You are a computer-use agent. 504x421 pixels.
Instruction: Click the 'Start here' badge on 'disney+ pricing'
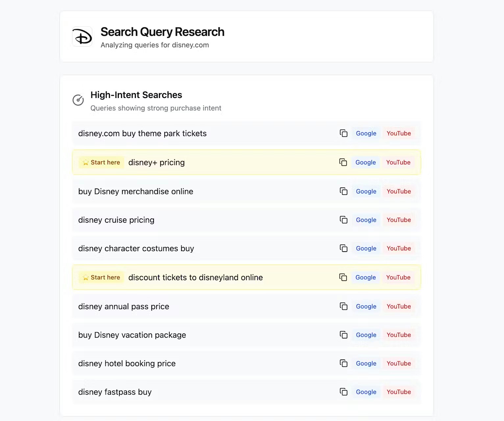pyautogui.click(x=101, y=162)
